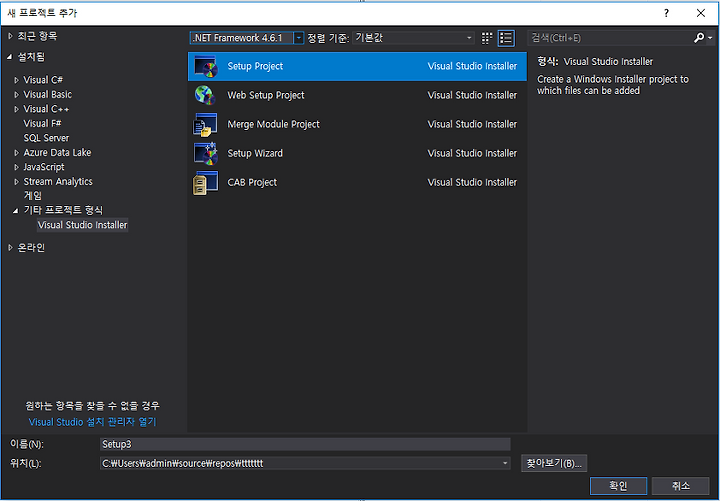Select the Setup Project template name
720x501 pixels.
tap(255, 66)
